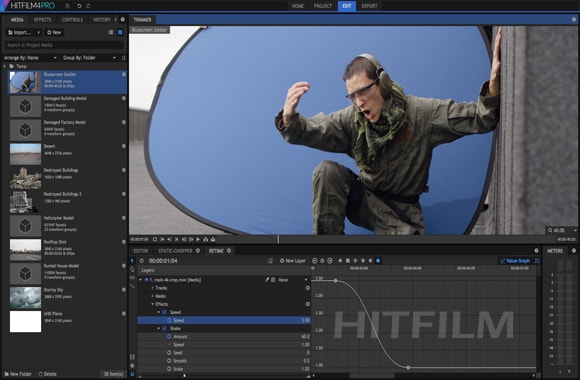580x380 pixels.
Task: Go to PROJECT screen tab
Action: 323,6
